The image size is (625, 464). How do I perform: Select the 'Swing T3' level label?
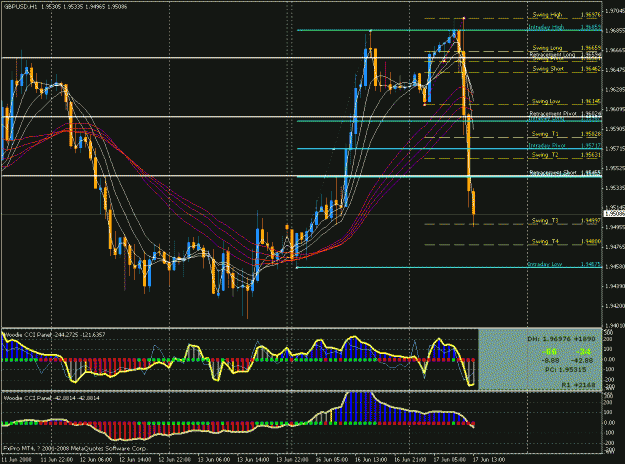pyautogui.click(x=545, y=220)
